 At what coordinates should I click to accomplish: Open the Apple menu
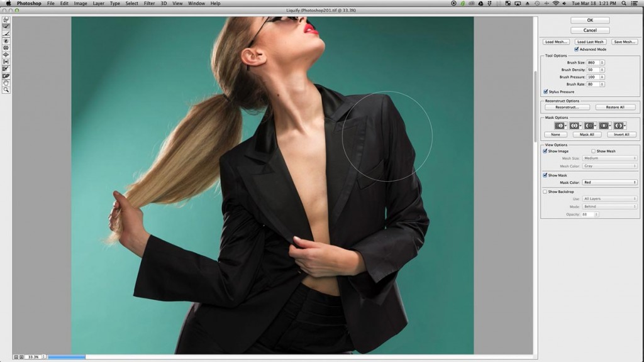coord(8,3)
